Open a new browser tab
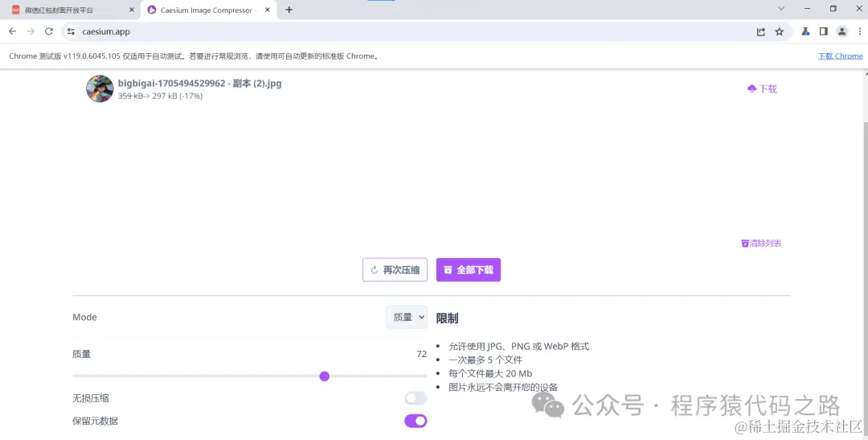Viewport: 868px width, 440px height. (289, 10)
